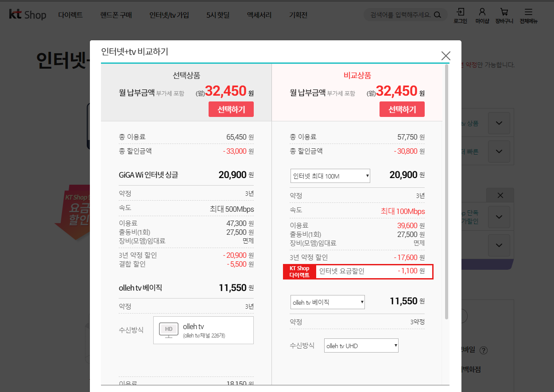Viewport: 554px width, 392px height.
Task: Close the 인터넷+tv 비교하기 popup
Action: point(446,56)
